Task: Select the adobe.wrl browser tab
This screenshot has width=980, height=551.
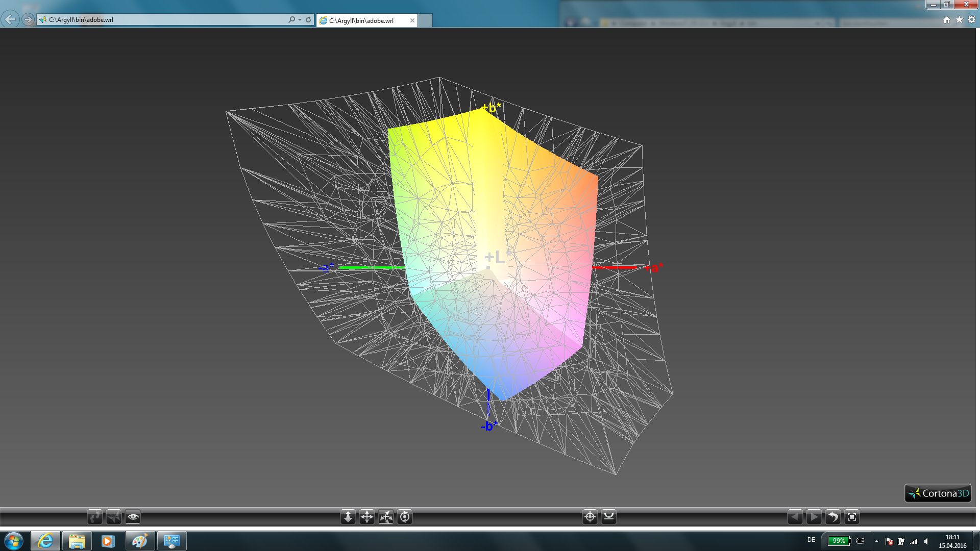Action: pos(361,20)
